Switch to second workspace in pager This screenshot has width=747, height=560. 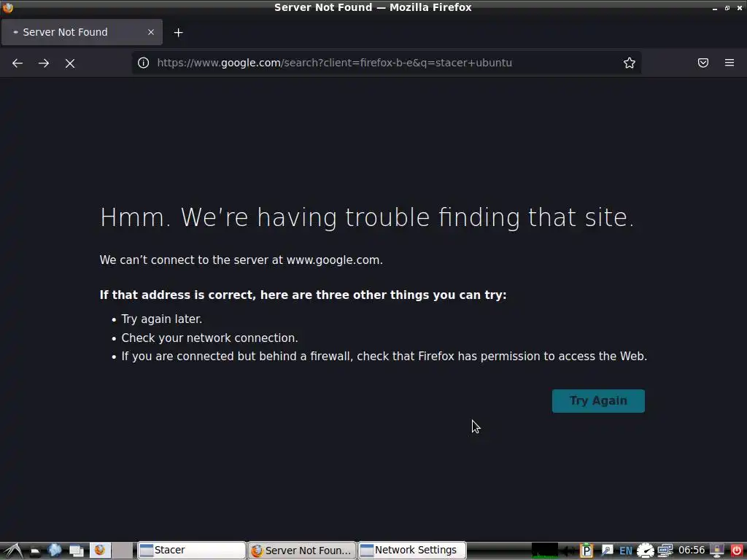click(x=123, y=551)
